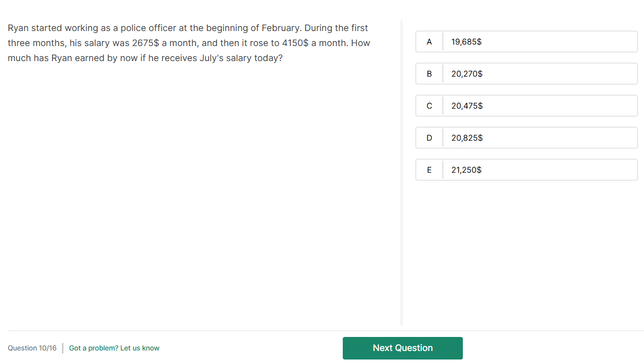Select answer option D letter box

429,138
